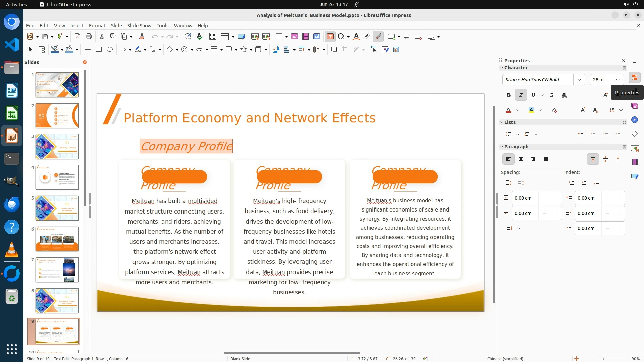Close the Slides panel
The width and height of the screenshot is (644, 362).
85,62
